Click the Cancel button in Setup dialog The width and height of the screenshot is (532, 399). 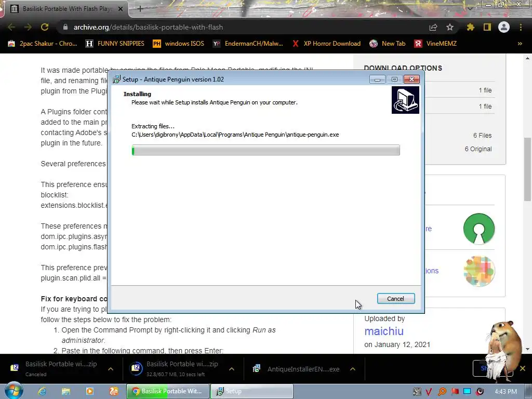[x=395, y=299]
